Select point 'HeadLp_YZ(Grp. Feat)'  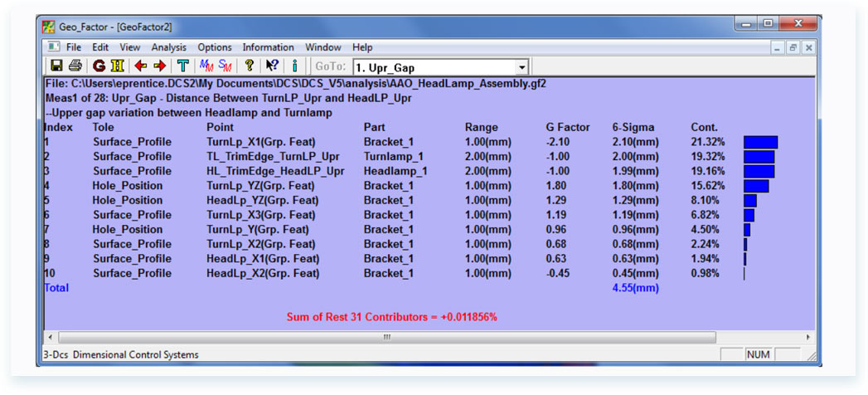pos(263,200)
